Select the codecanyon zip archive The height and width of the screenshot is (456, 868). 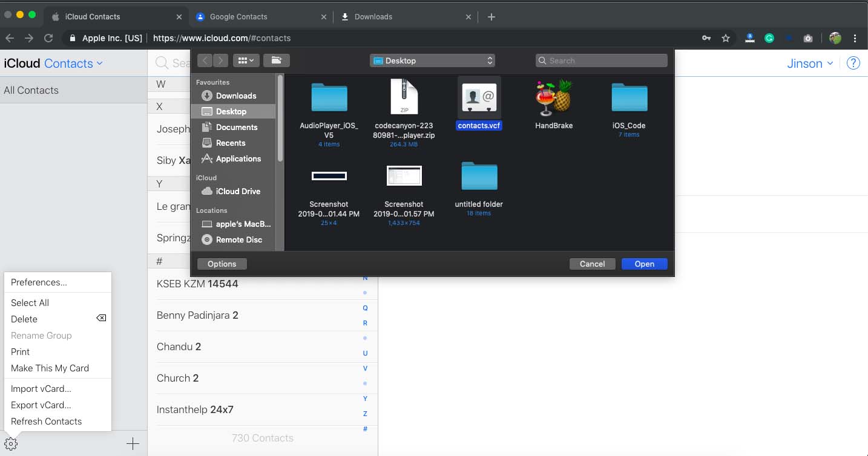coord(404,97)
